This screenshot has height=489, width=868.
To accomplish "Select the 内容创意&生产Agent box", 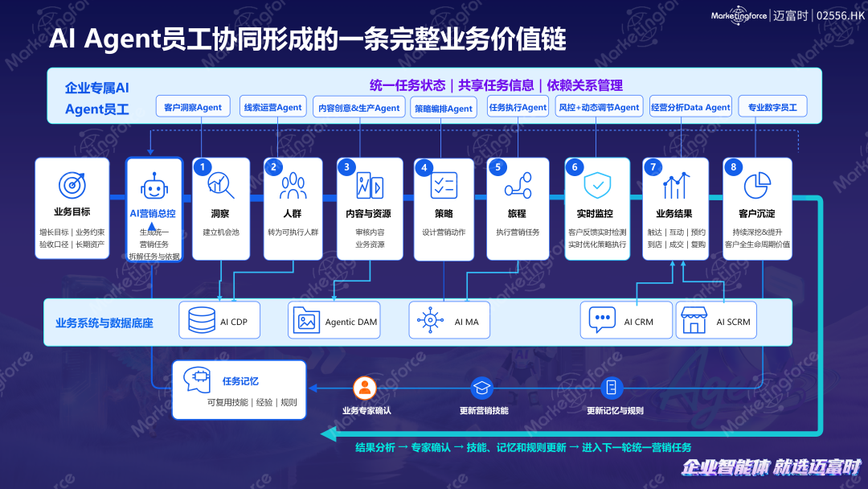I will (358, 108).
